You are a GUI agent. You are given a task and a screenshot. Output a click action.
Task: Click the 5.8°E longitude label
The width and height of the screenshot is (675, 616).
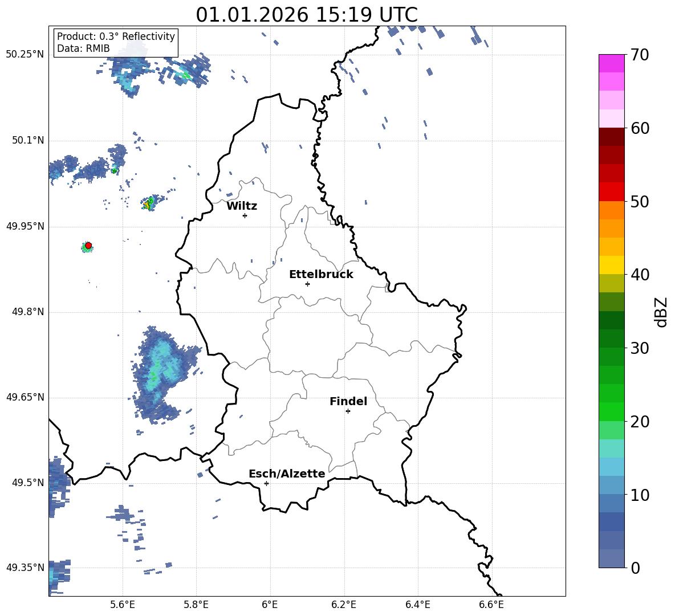point(196,605)
